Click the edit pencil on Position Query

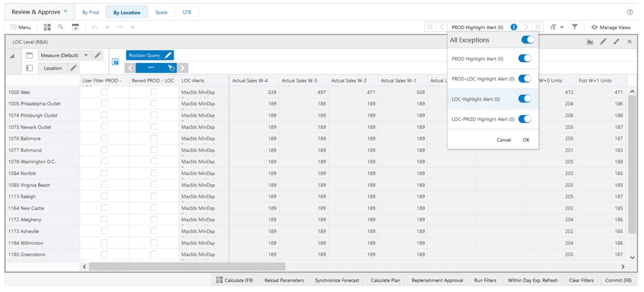(x=167, y=55)
